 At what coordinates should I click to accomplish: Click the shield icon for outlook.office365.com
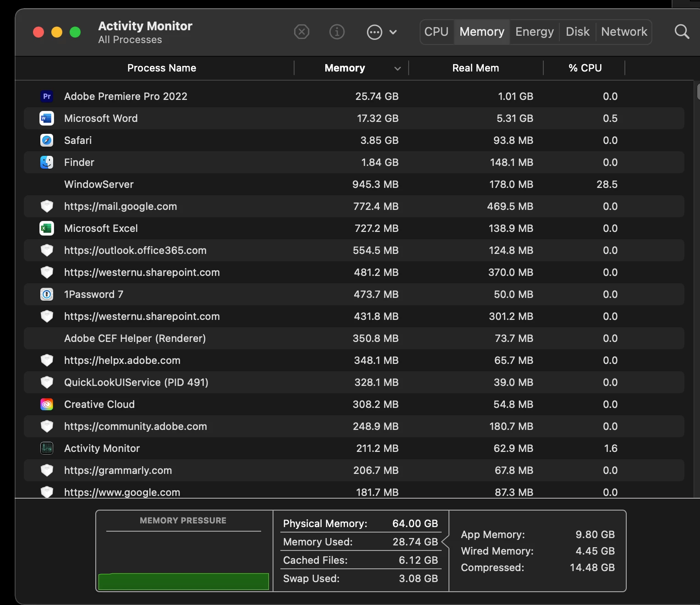47,250
